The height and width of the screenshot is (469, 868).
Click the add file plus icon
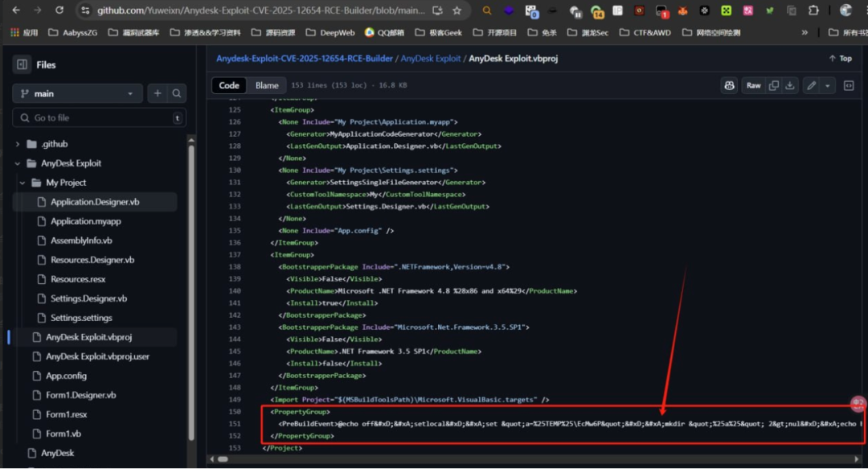(158, 93)
